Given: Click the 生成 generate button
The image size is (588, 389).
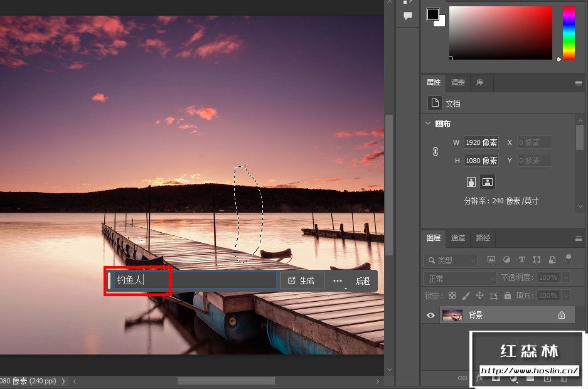Looking at the screenshot, I should click(301, 280).
